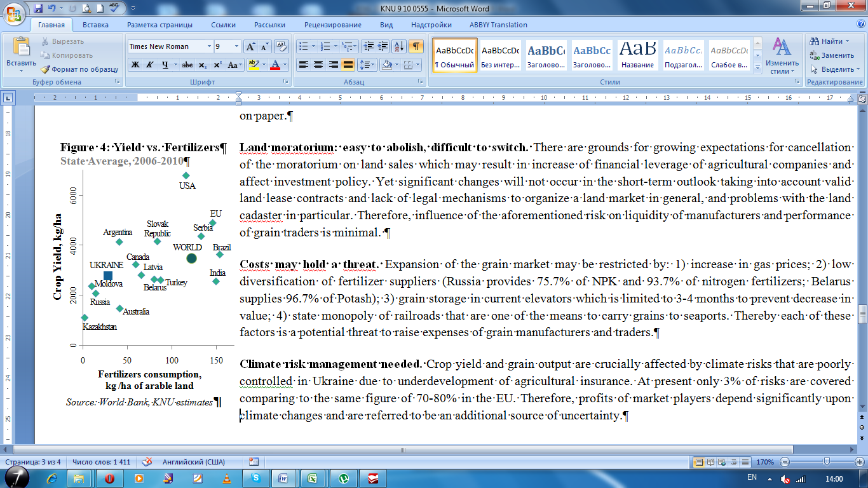Toggle paragraph marks ¶ display
The width and height of the screenshot is (868, 488).
click(x=416, y=46)
